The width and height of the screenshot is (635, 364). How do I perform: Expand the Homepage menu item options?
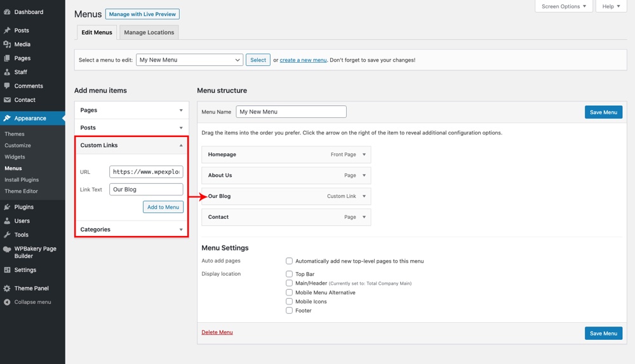(364, 155)
